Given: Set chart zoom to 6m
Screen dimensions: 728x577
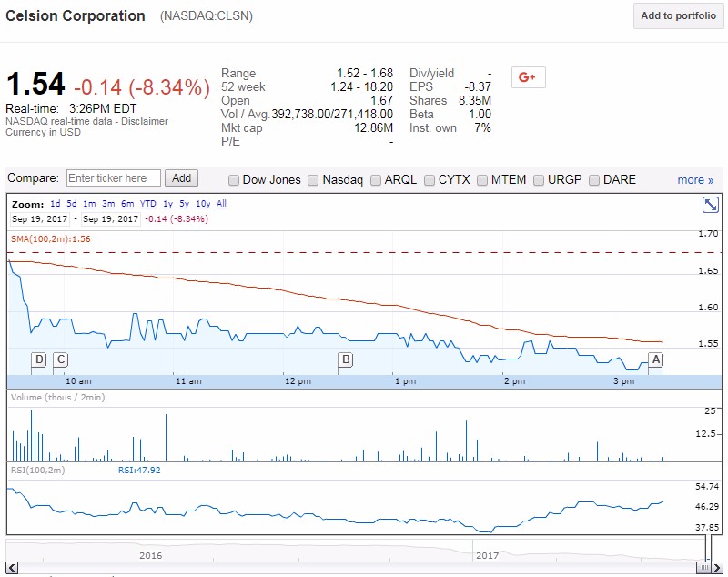Looking at the screenshot, I should tap(127, 204).
